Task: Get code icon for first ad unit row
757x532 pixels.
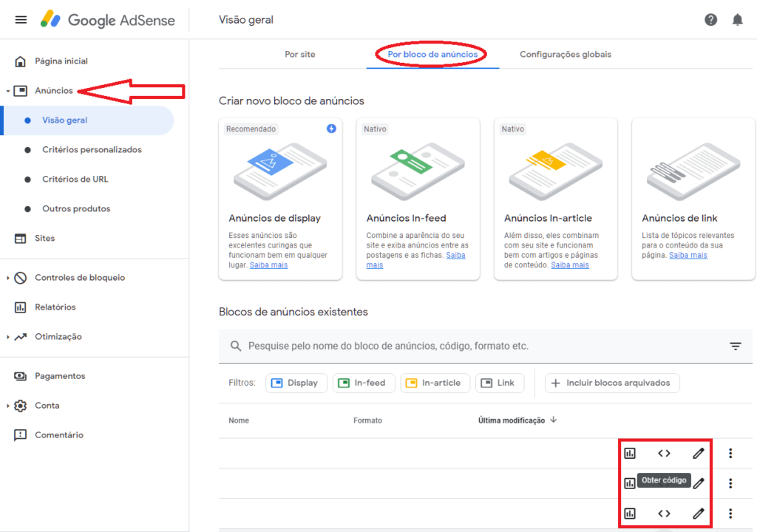Action: pyautogui.click(x=665, y=454)
